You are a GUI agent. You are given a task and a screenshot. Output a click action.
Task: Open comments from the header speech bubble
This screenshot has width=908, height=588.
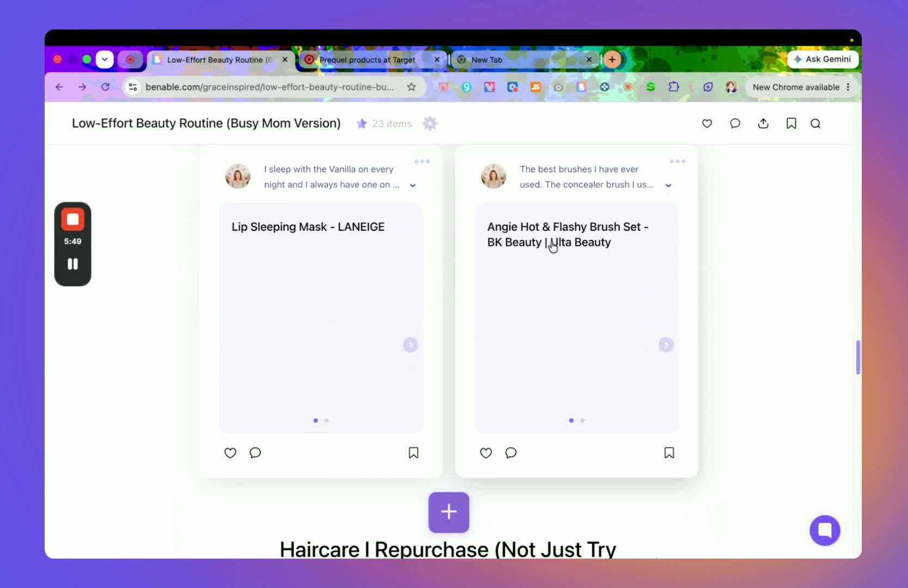tap(735, 124)
